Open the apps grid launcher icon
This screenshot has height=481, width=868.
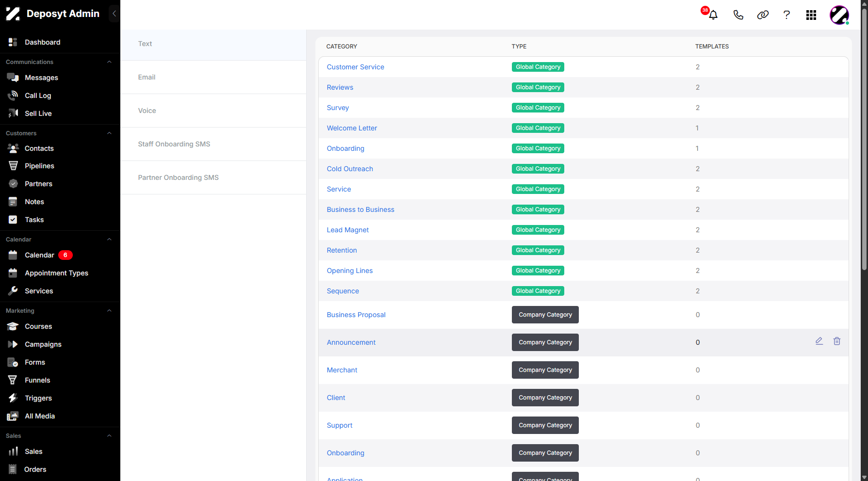click(x=811, y=15)
